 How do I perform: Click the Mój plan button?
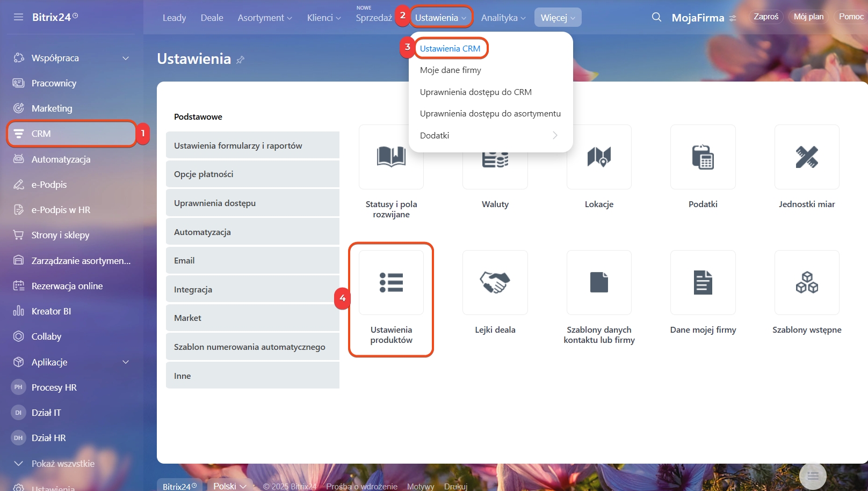pos(808,17)
